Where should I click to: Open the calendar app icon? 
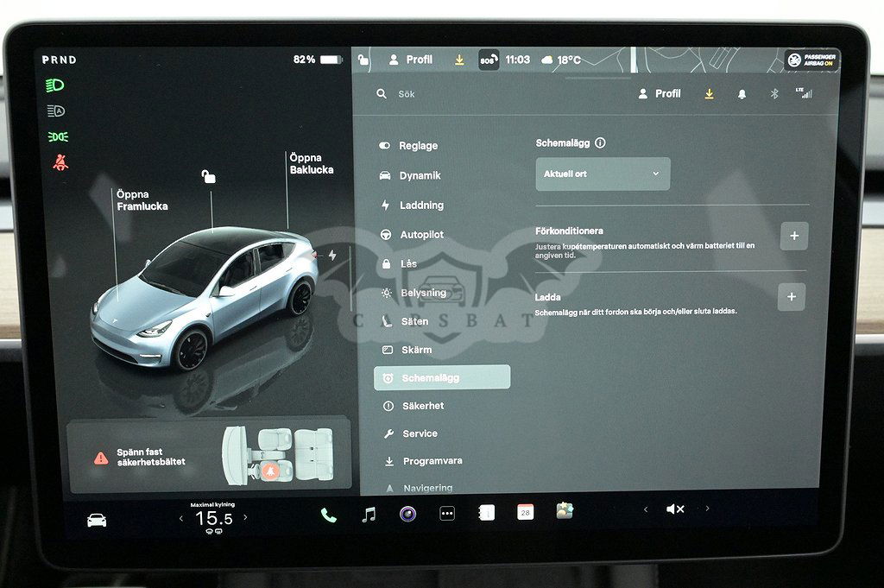(x=525, y=512)
